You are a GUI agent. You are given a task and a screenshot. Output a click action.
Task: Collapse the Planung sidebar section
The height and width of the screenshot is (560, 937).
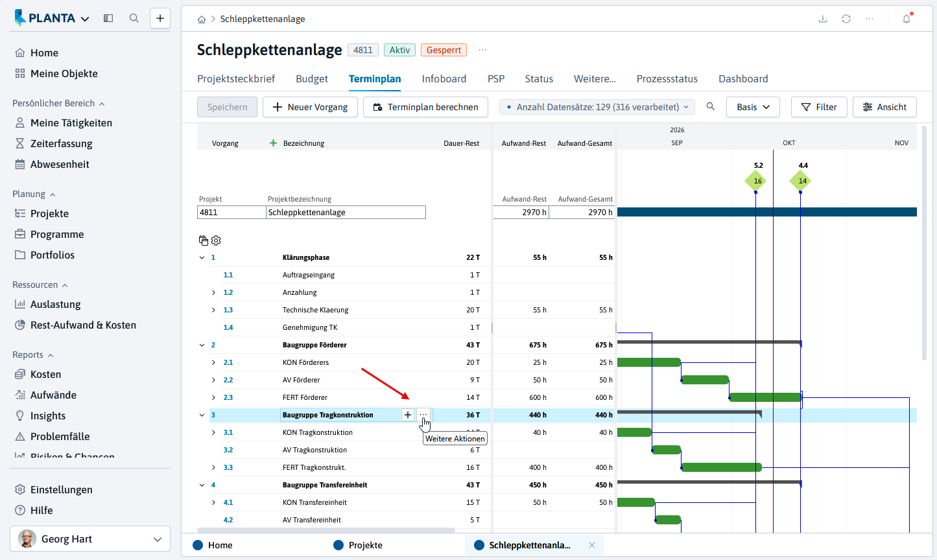click(x=34, y=194)
